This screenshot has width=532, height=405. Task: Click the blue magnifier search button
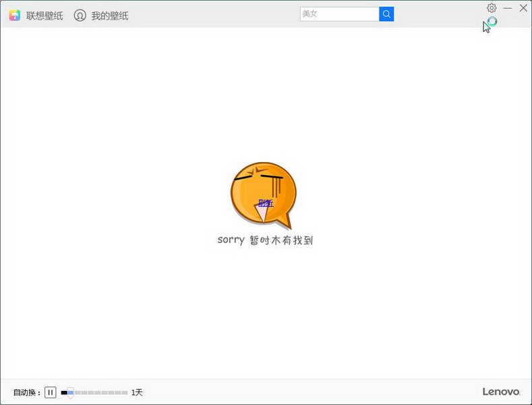[386, 14]
